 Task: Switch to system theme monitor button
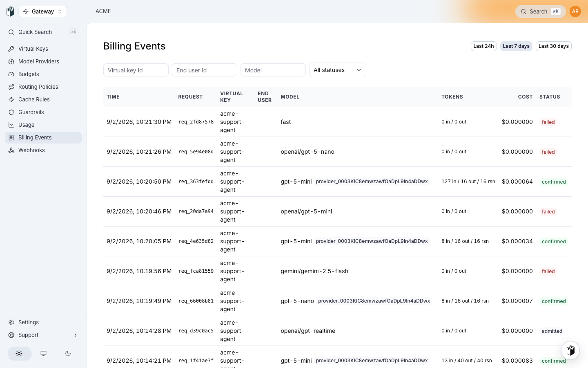pyautogui.click(x=44, y=353)
